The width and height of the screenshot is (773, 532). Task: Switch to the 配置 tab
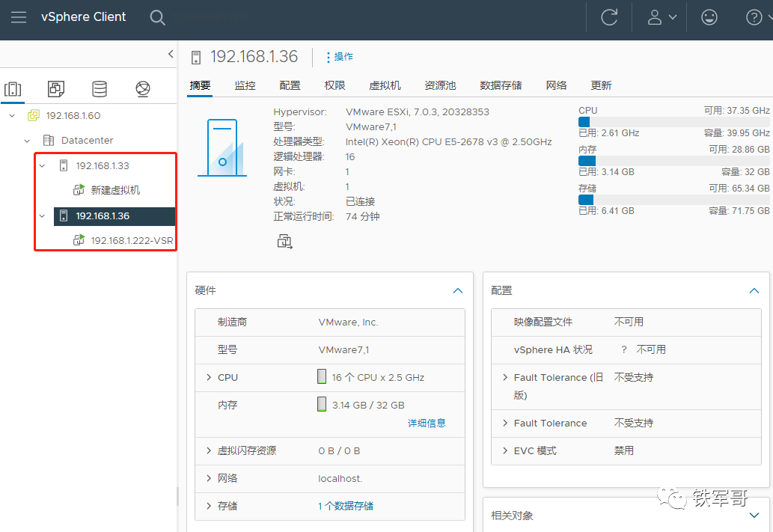point(290,86)
